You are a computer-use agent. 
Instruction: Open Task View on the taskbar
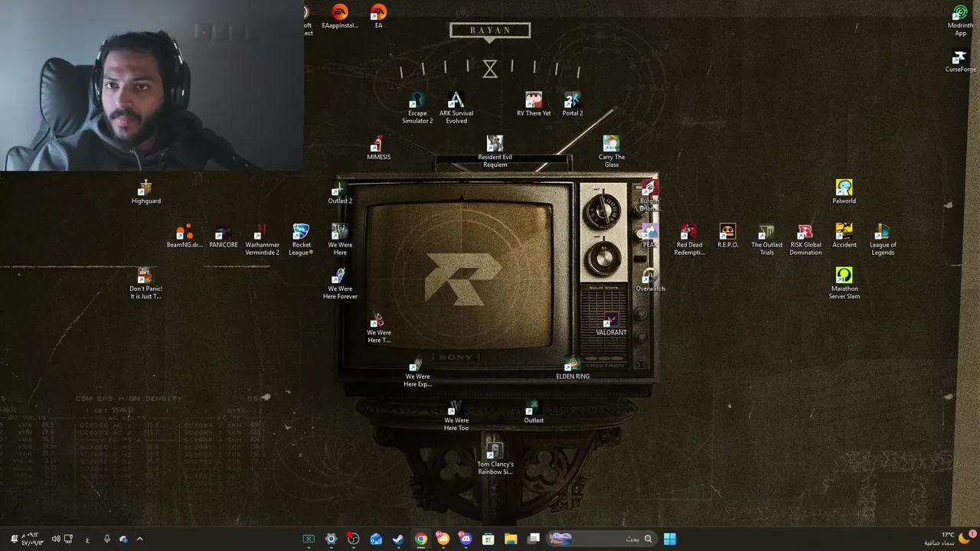[x=534, y=539]
